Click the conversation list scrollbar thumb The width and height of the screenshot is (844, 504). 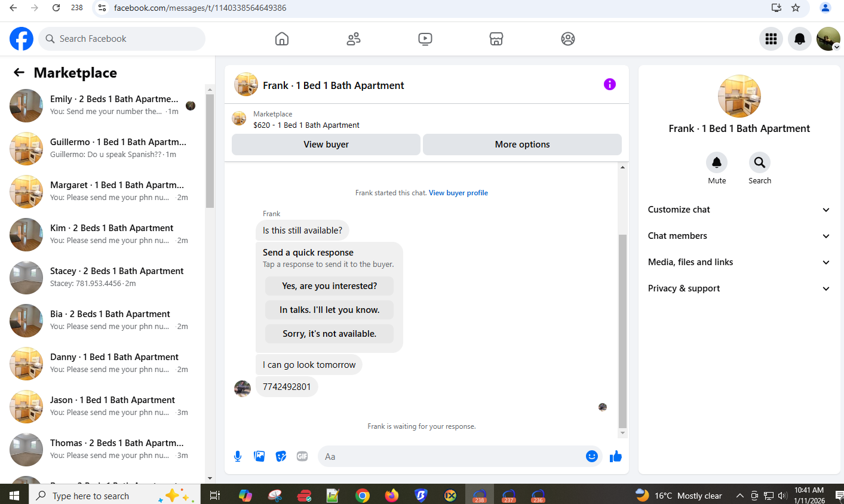pyautogui.click(x=210, y=150)
